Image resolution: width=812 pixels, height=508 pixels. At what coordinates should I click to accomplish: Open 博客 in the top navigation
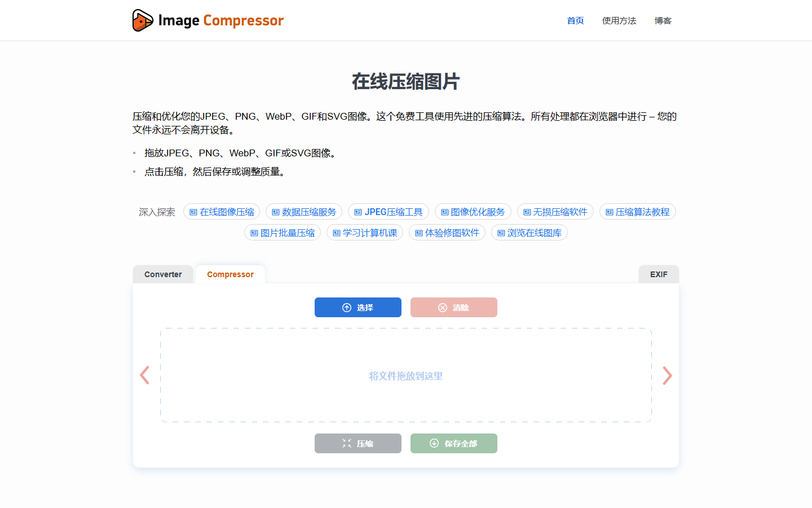tap(663, 21)
